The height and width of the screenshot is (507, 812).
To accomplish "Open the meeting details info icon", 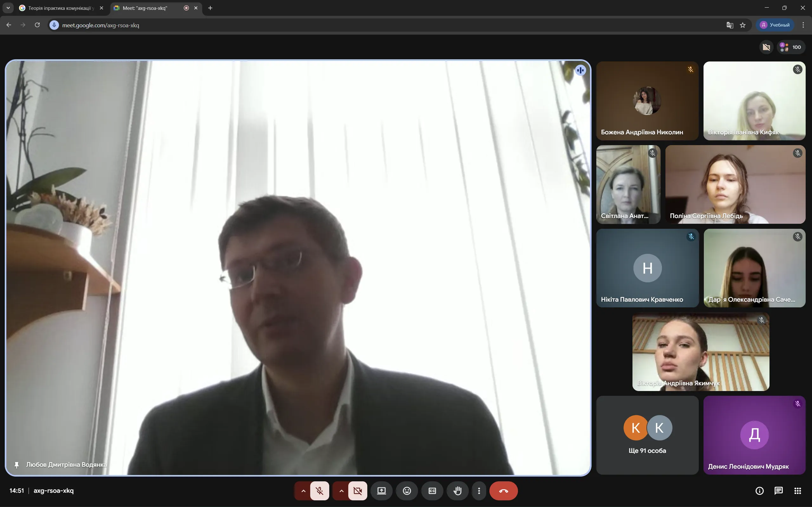I will (759, 491).
